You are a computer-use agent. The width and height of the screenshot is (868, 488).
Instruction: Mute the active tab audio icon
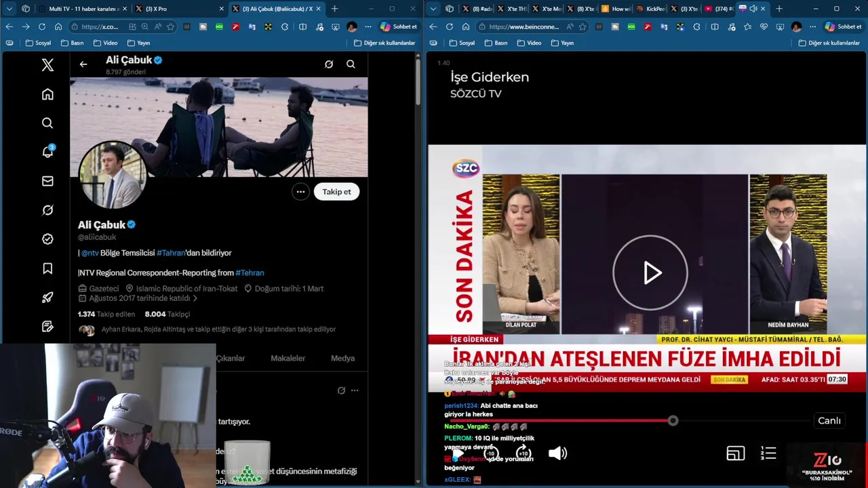(x=753, y=9)
